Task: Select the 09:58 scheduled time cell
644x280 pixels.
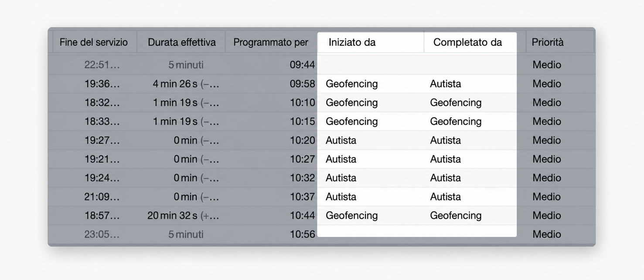Action: coord(302,84)
